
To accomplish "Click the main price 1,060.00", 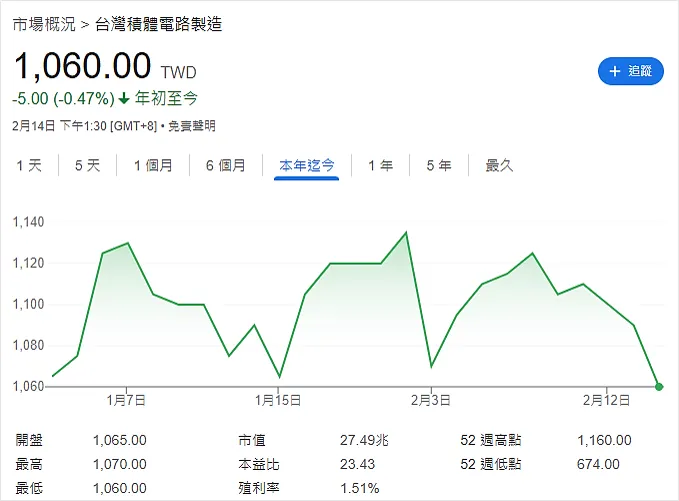I will tap(83, 66).
